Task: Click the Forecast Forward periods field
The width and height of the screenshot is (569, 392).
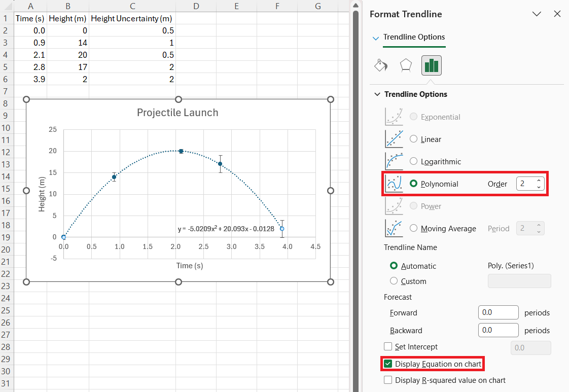Action: 498,312
